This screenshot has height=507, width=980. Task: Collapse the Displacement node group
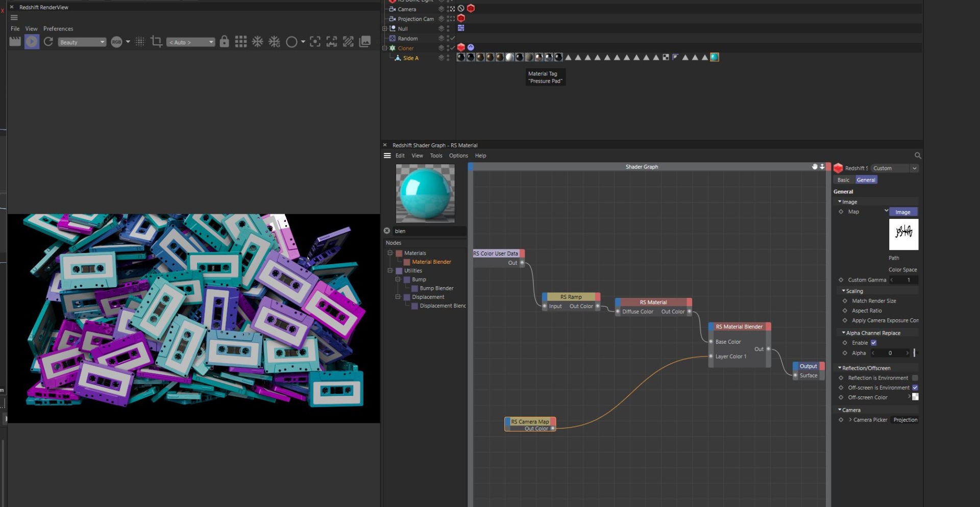[398, 297]
